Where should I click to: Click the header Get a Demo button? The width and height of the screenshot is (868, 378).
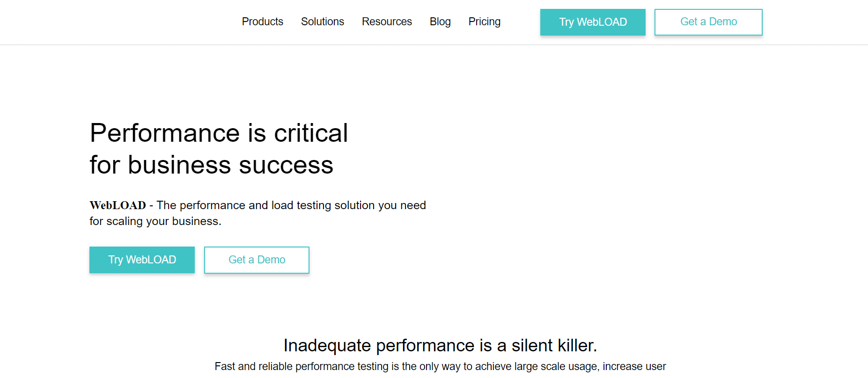708,22
